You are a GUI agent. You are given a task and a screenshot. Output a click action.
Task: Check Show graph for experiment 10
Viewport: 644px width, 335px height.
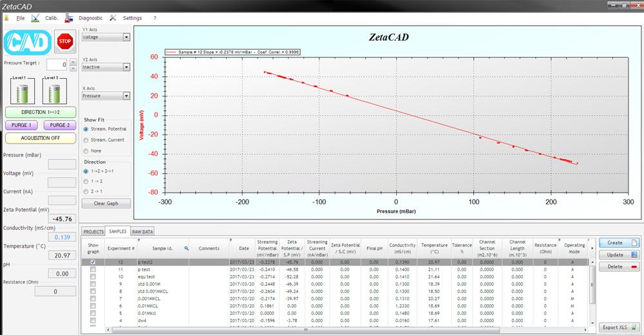point(93,276)
